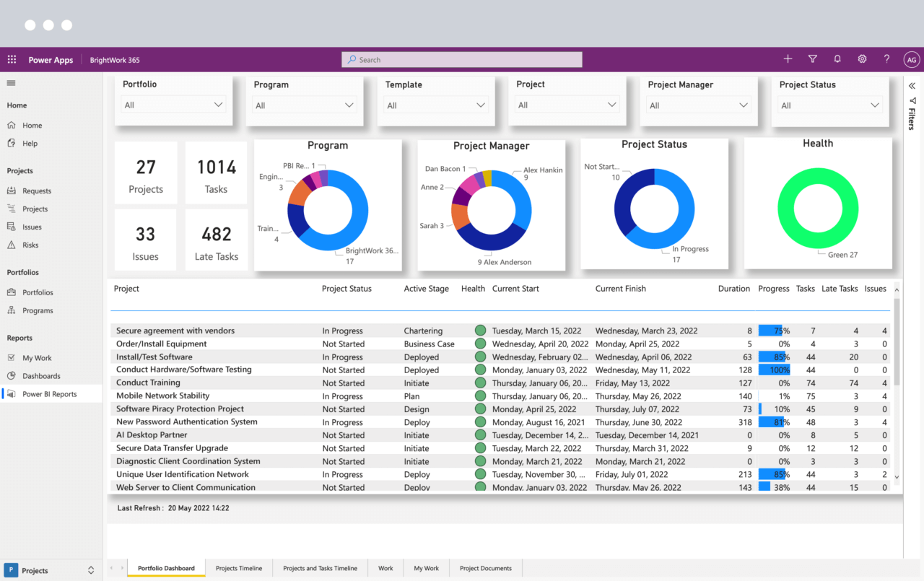The width and height of the screenshot is (924, 581).
Task: Collapse the Filters pane with the double chevron
Action: click(x=911, y=85)
